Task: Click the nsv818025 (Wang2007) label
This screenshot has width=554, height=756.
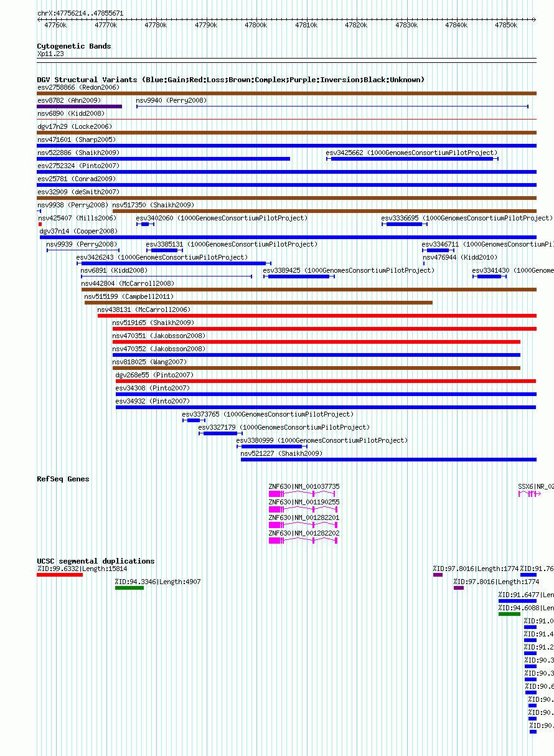Action: [149, 362]
